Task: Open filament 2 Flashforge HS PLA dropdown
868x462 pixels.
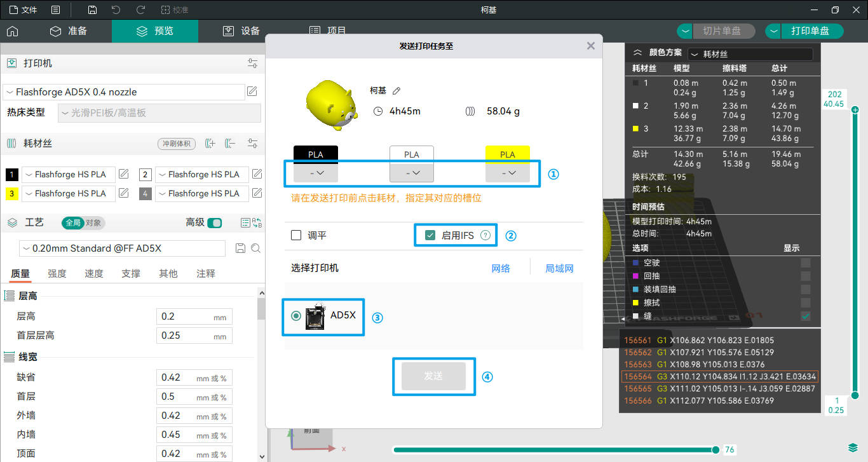Action: (x=202, y=175)
